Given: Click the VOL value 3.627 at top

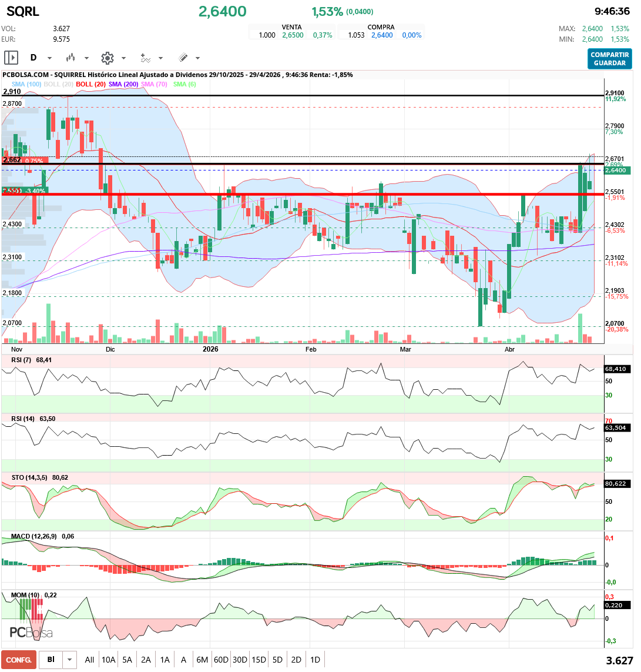Looking at the screenshot, I should pos(61,29).
